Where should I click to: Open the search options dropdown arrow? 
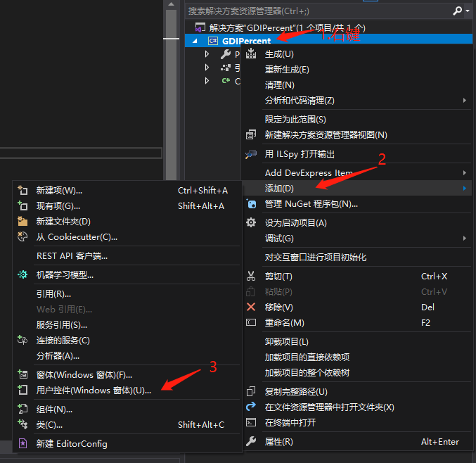tap(468, 11)
